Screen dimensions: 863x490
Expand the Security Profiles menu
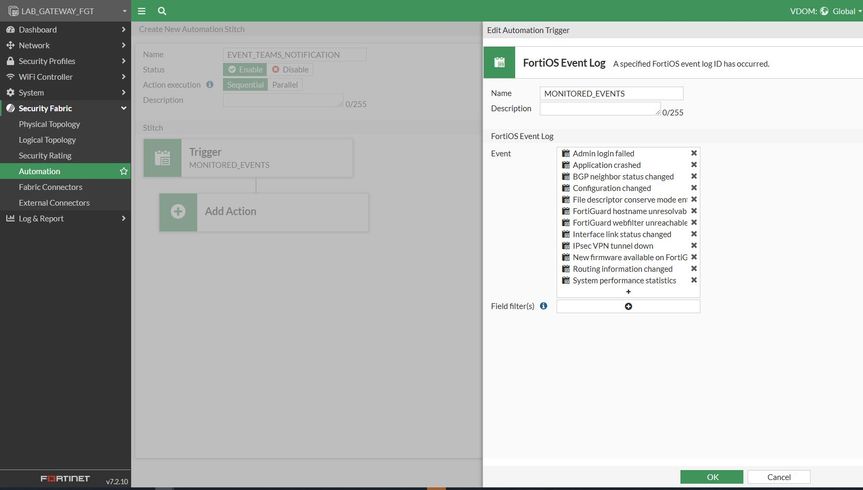(65, 61)
